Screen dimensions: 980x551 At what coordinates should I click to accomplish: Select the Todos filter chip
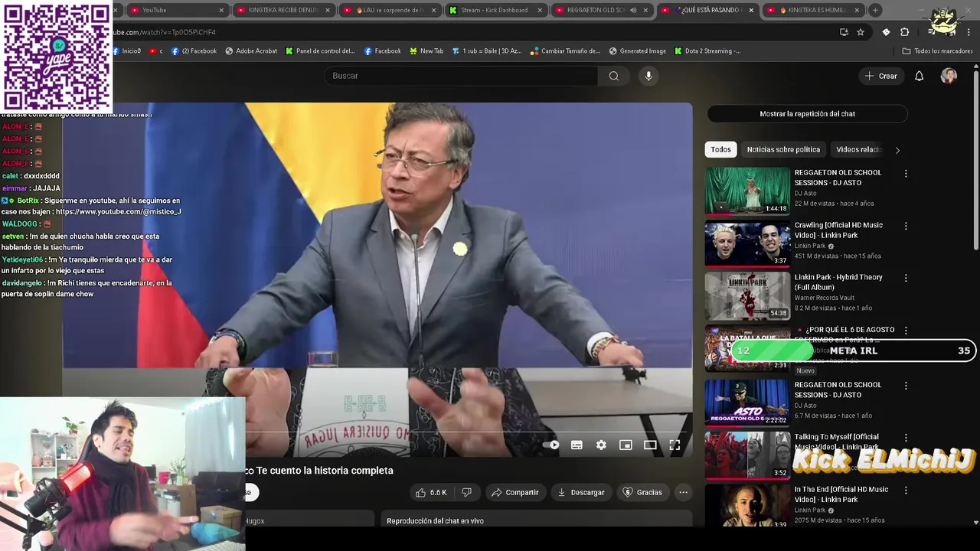pyautogui.click(x=720, y=150)
